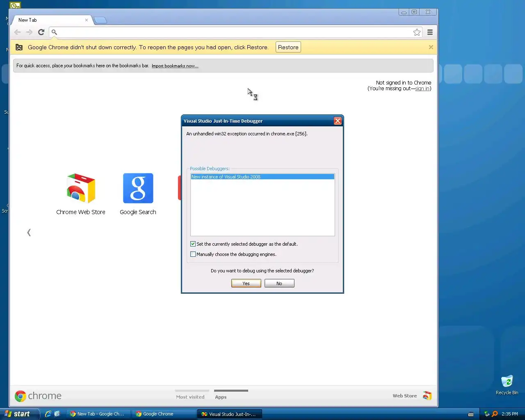Uncheck set selected debugger as default
525x420 pixels.
coord(193,244)
